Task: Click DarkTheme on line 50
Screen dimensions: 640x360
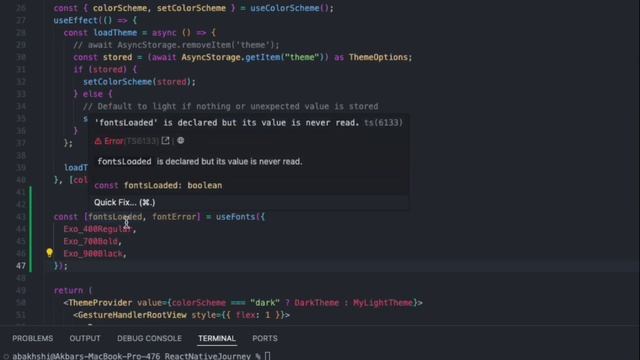Action: point(316,303)
